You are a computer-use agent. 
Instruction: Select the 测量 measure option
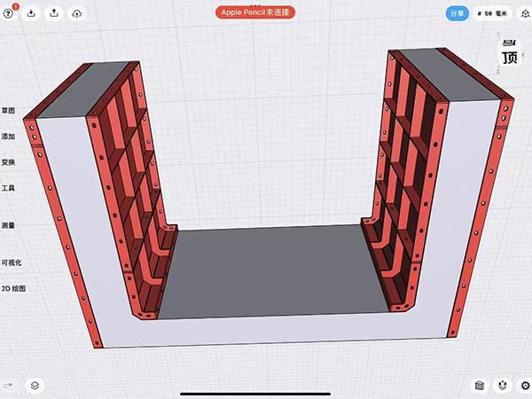(x=9, y=225)
